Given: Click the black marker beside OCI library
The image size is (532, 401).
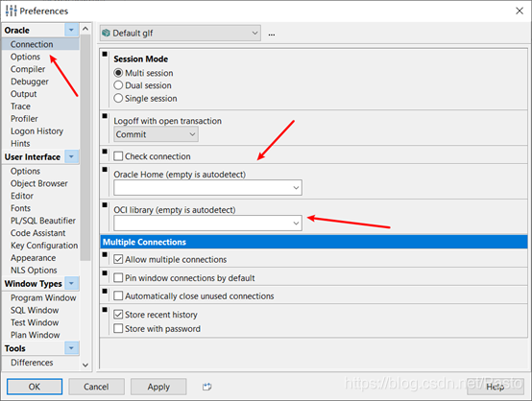Looking at the screenshot, I should (x=105, y=205).
